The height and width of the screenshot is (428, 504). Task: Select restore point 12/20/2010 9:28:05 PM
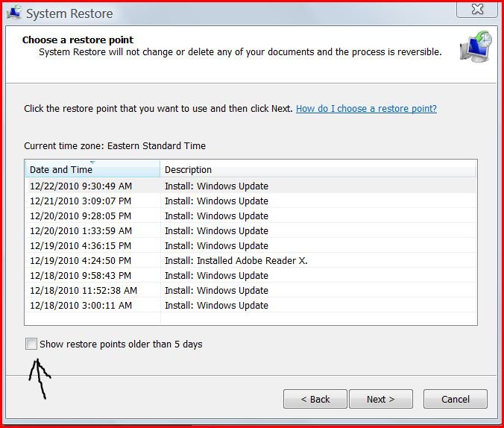tap(251, 215)
